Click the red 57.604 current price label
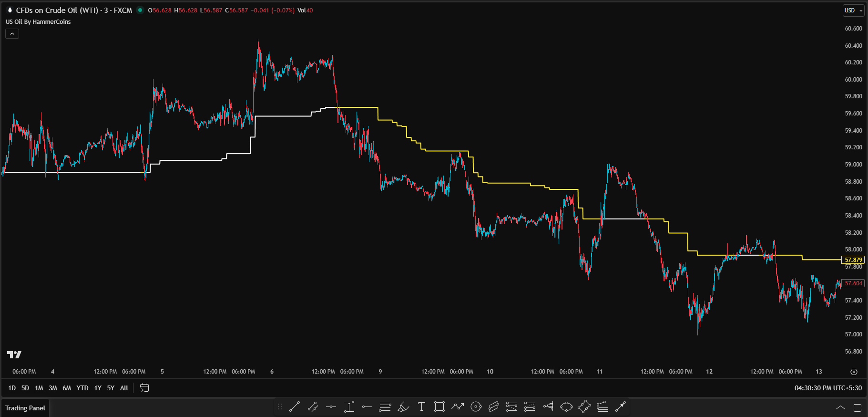868x417 pixels. click(853, 283)
